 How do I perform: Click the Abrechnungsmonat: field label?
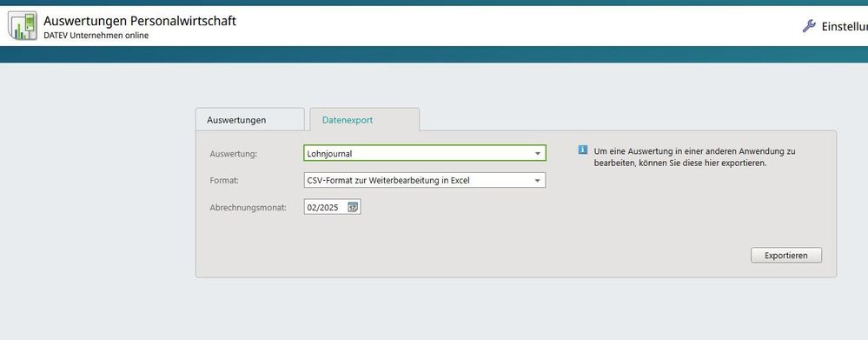[x=248, y=208]
